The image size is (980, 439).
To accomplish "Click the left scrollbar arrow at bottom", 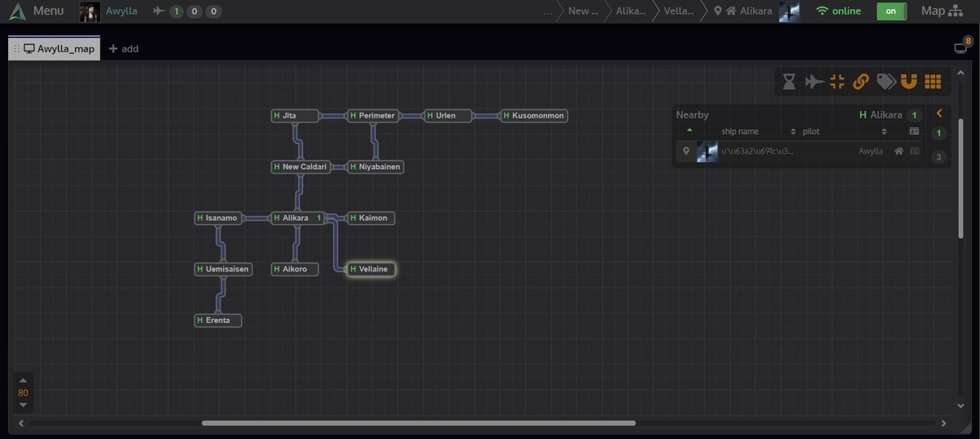I will tap(20, 423).
